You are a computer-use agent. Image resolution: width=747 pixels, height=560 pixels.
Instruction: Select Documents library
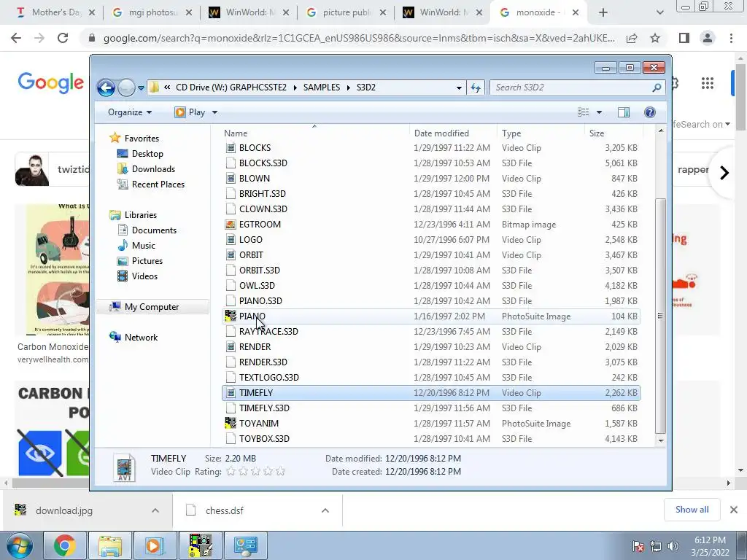coord(147,230)
